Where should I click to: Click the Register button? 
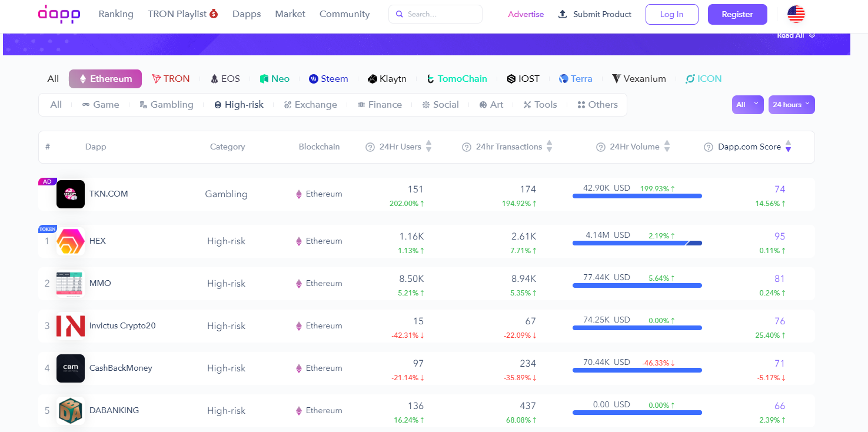[737, 14]
